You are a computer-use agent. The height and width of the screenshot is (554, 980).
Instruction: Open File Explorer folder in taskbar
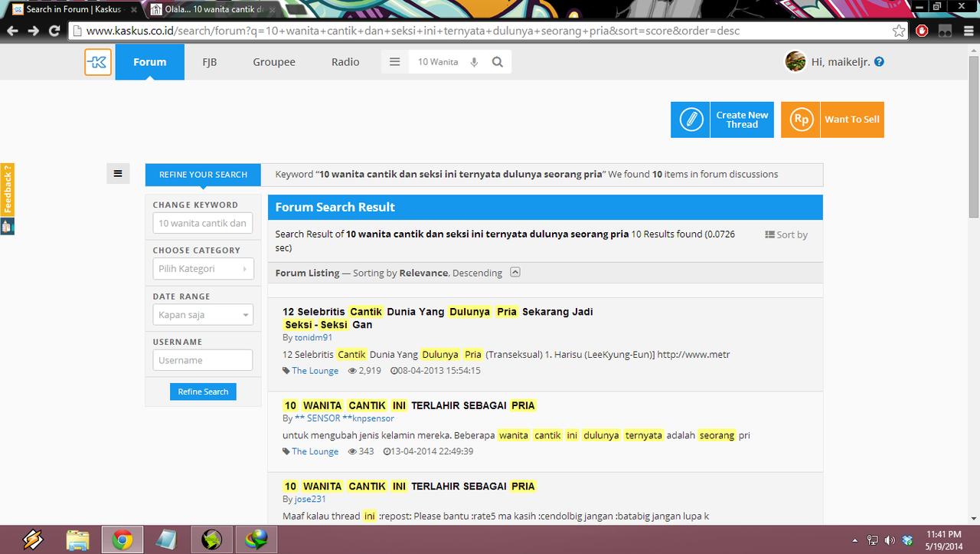pos(77,539)
